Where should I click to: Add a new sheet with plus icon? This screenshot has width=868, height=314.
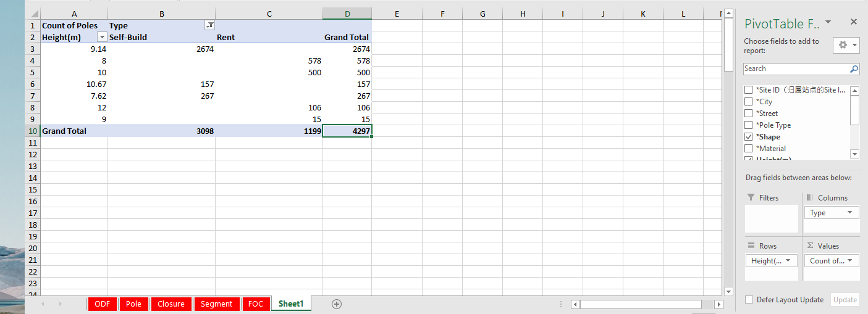click(x=337, y=304)
